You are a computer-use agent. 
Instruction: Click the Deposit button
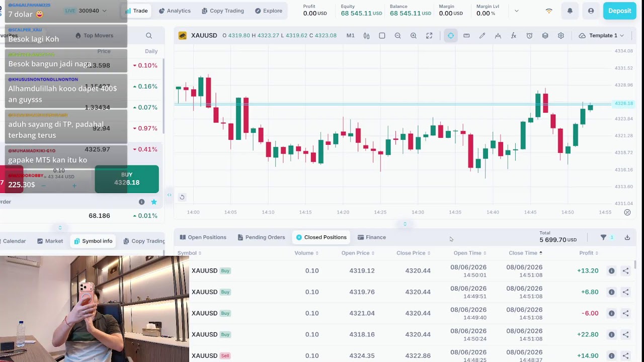point(619,11)
